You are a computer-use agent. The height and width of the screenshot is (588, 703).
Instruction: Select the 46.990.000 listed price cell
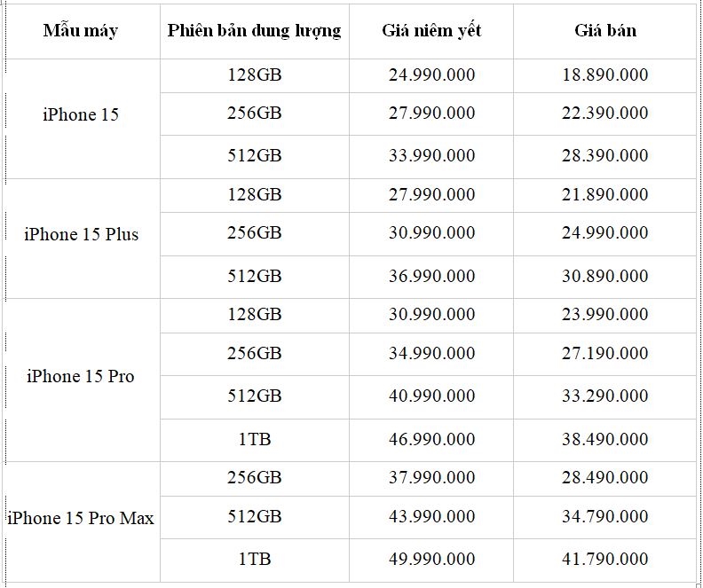[x=431, y=440]
